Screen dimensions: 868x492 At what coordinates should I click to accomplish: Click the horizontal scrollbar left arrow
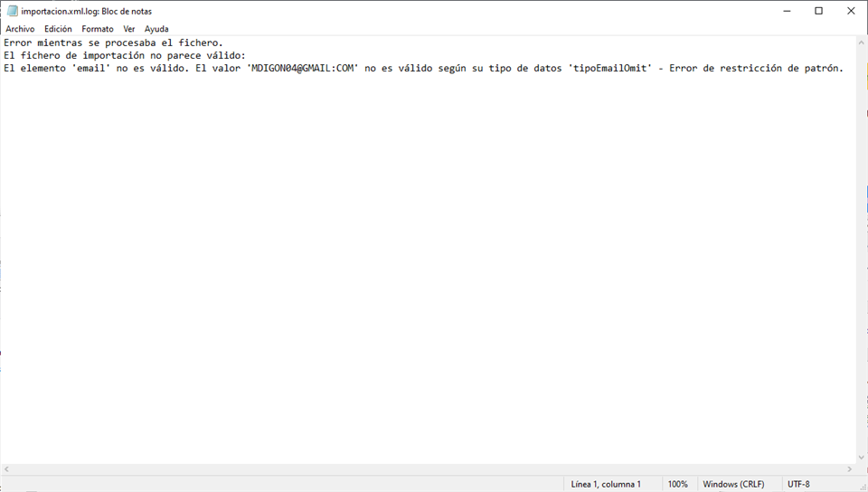tap(6, 468)
